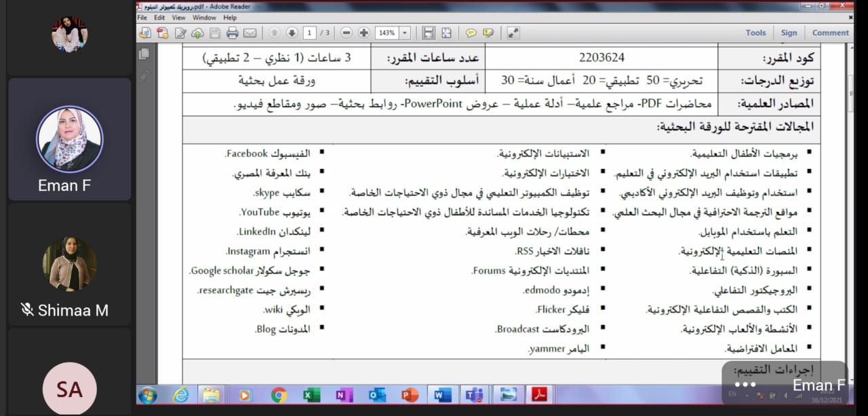The width and height of the screenshot is (868, 416).
Task: Open the zoom percentage dropdown arrow
Action: tap(405, 33)
